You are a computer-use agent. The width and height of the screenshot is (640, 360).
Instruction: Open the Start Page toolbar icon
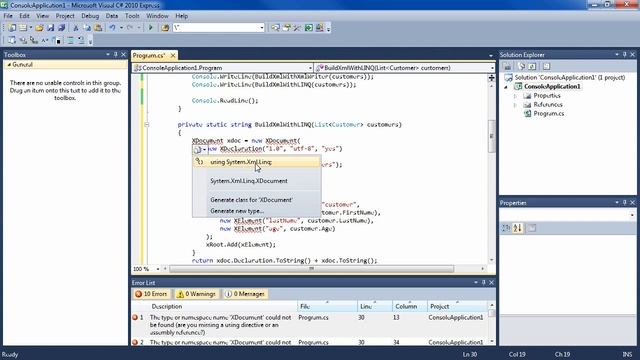pyautogui.click(x=309, y=28)
